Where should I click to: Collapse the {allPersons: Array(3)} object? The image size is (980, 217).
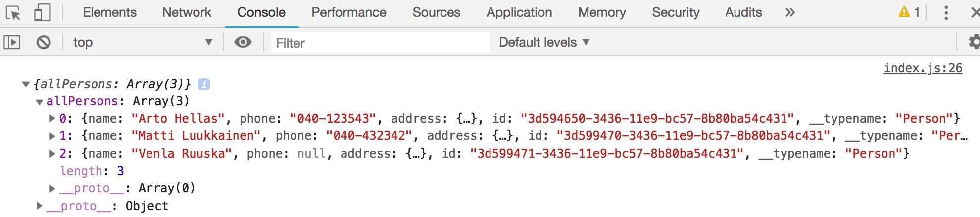pyautogui.click(x=26, y=84)
